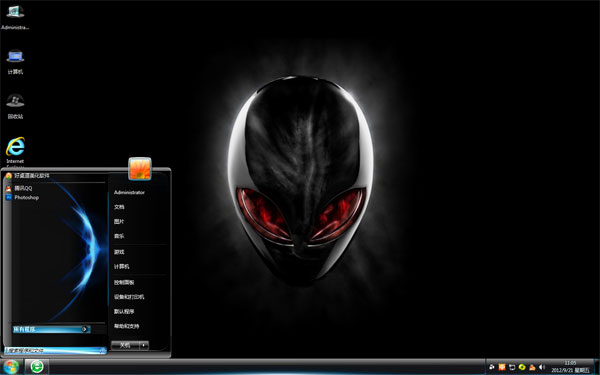Screen dimensions: 600x375
Task: Open the volume speaker tray icon
Action: click(542, 367)
